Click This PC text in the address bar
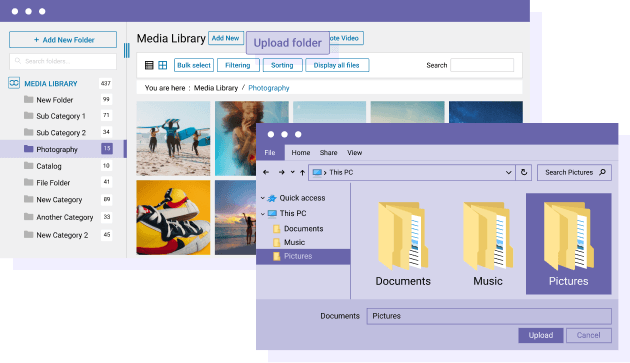Viewport: 630px width, 363px height. pyautogui.click(x=341, y=172)
